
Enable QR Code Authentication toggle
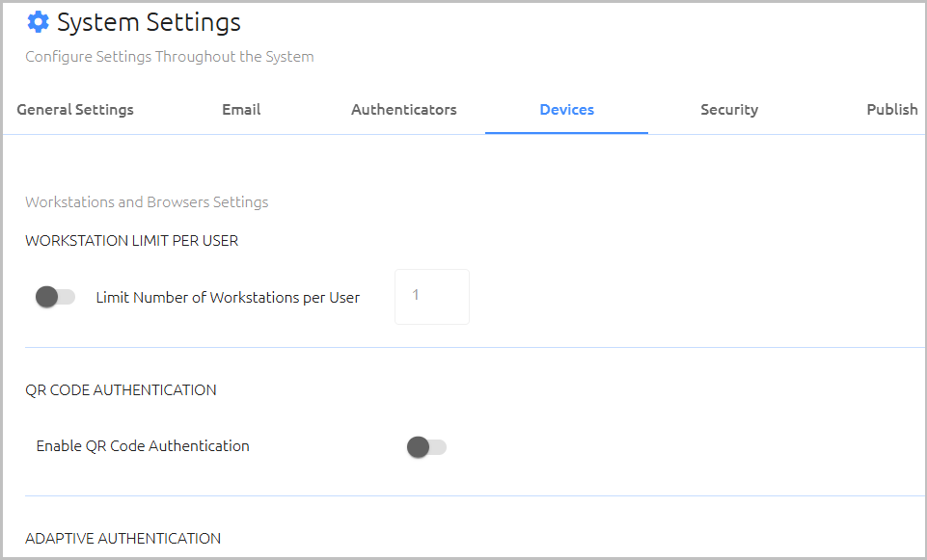(x=426, y=447)
